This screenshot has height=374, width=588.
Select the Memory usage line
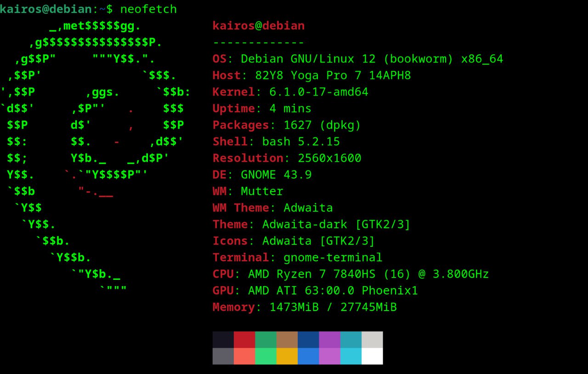[x=304, y=307]
